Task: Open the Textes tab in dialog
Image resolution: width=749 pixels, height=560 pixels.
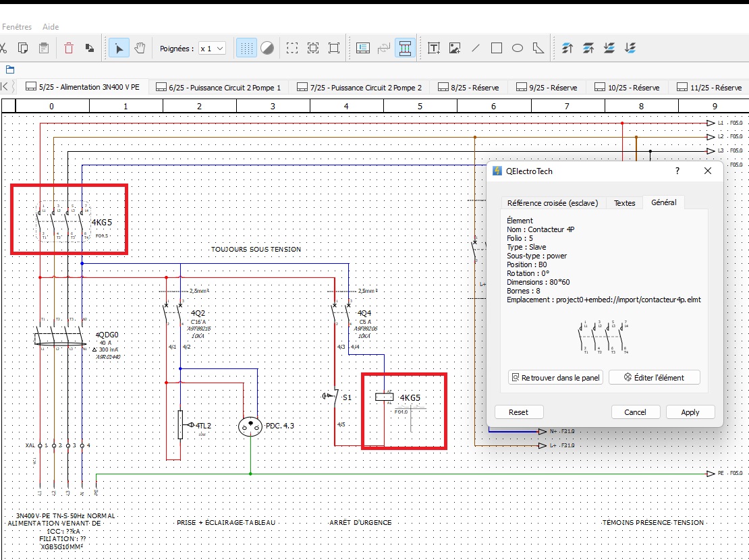Action: pyautogui.click(x=624, y=203)
